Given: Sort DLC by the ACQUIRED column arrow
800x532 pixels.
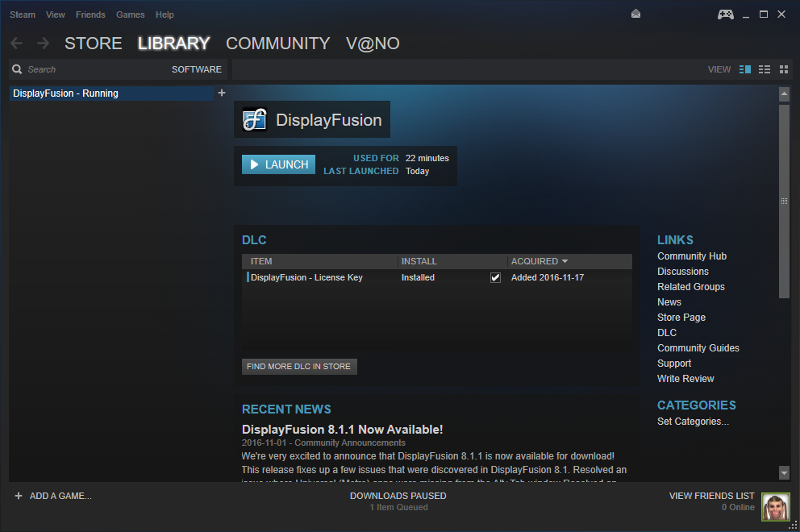Looking at the screenshot, I should click(x=565, y=261).
